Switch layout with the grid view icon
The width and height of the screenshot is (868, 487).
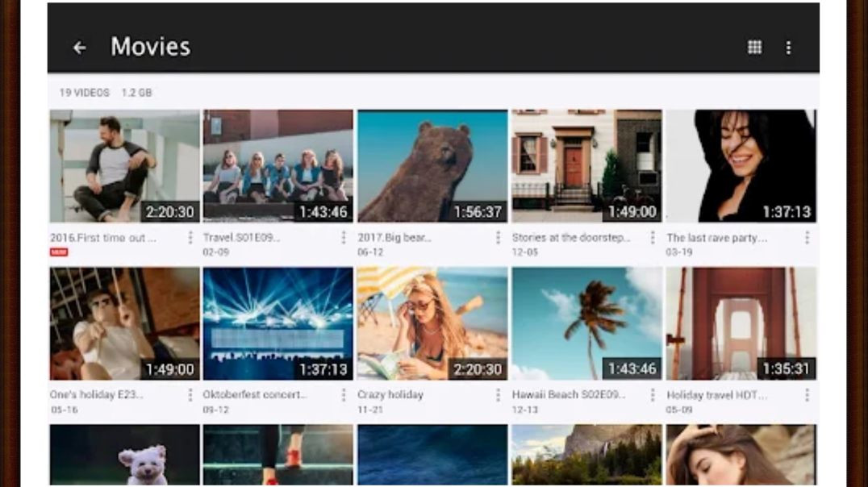pyautogui.click(x=754, y=48)
